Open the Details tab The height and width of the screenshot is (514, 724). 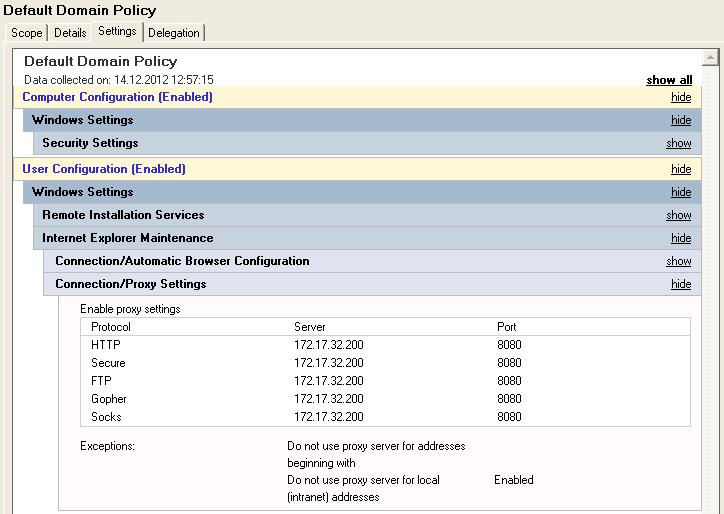click(70, 33)
